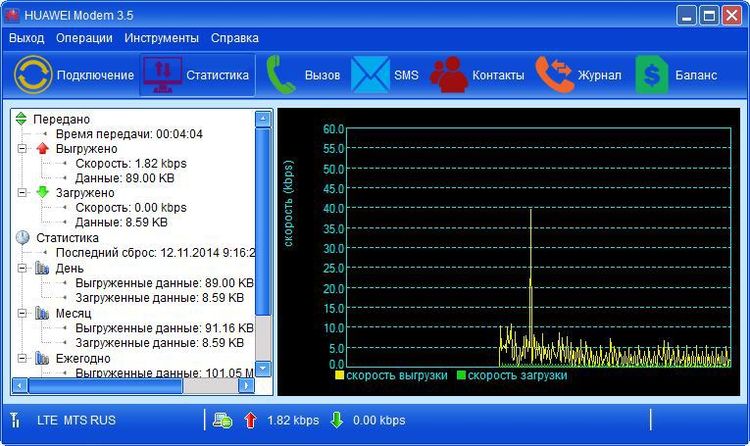Open the Справка menu
Screen dimensions: 750x446
(x=235, y=38)
